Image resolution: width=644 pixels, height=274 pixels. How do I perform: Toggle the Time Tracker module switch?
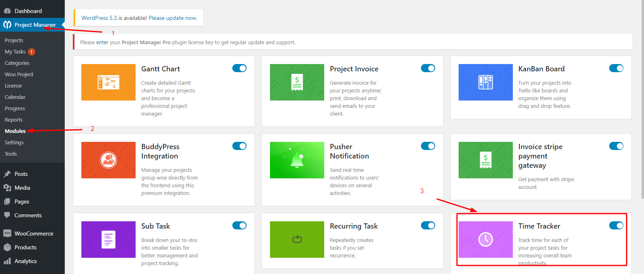coord(616,225)
